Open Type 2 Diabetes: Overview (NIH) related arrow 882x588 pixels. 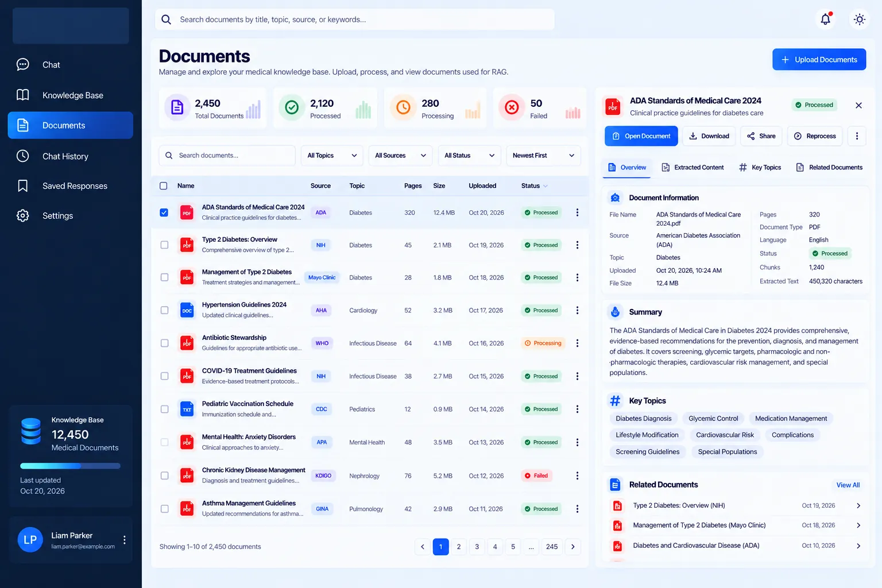[x=858, y=506]
